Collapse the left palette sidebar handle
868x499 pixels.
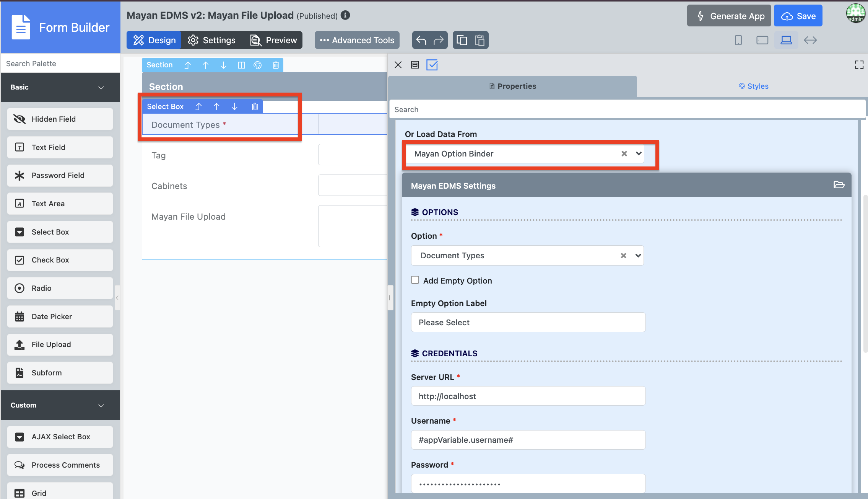pos(117,298)
